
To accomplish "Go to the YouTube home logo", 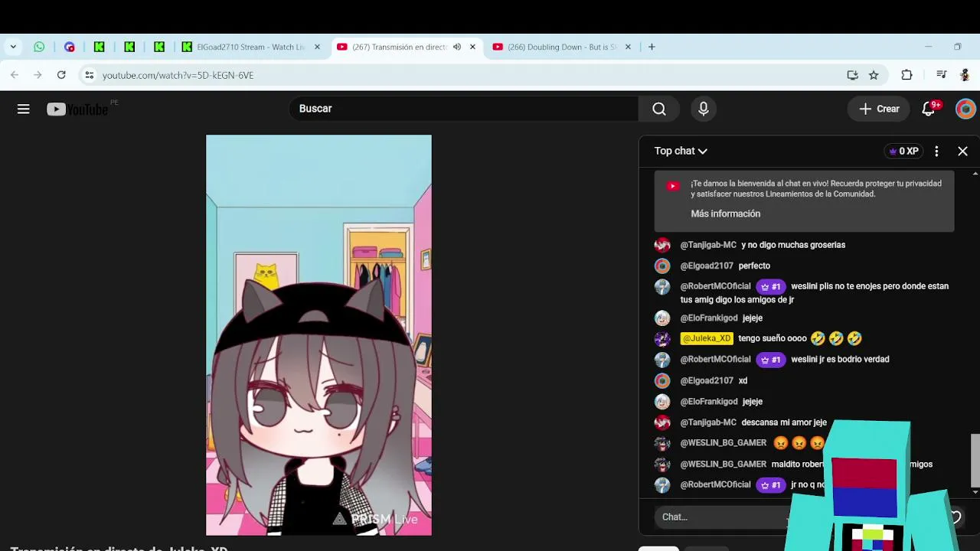I will 77,109.
